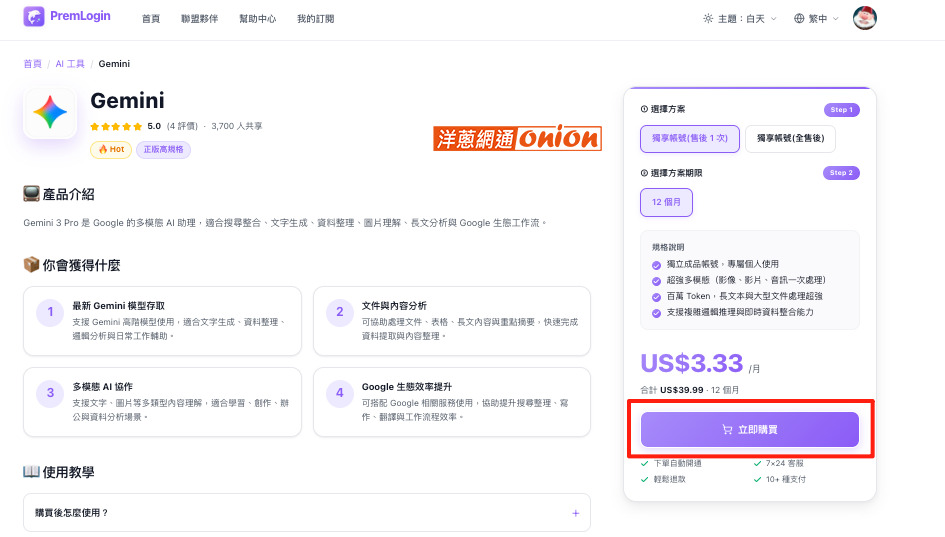Click the numbered 2 circle icon
The image size is (945, 537).
340,312
